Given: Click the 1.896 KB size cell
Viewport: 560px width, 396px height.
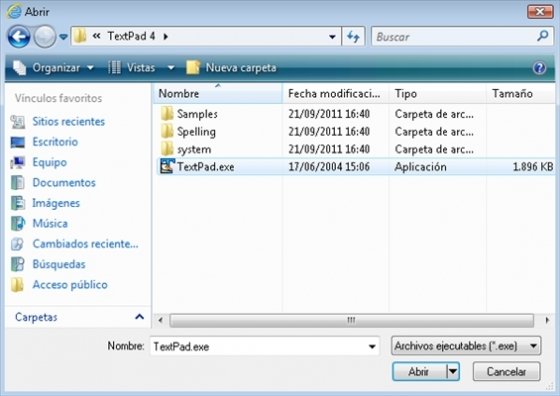Looking at the screenshot, I should coord(533,167).
